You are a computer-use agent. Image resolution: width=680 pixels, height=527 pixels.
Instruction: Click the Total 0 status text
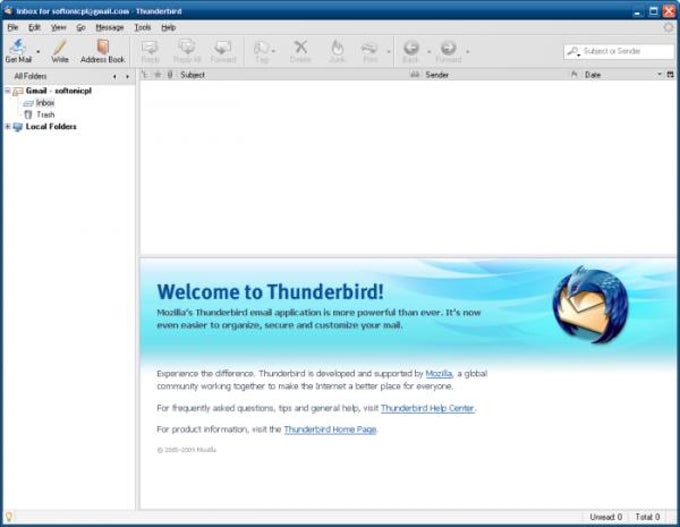pyautogui.click(x=647, y=517)
